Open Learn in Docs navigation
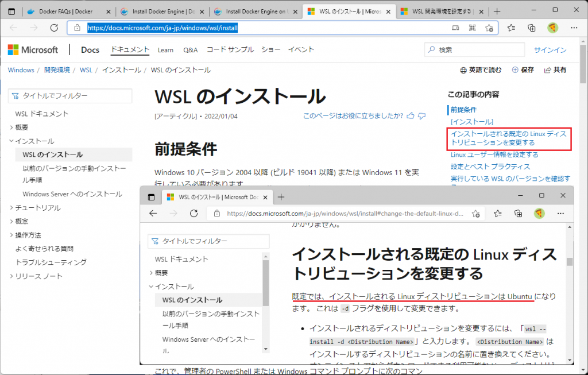The image size is (588, 375). [165, 50]
